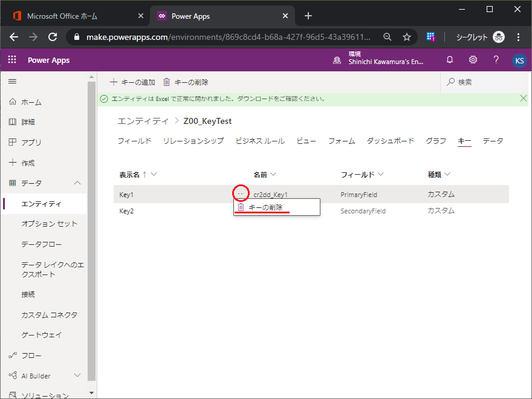Open the KS account avatar

pyautogui.click(x=519, y=60)
